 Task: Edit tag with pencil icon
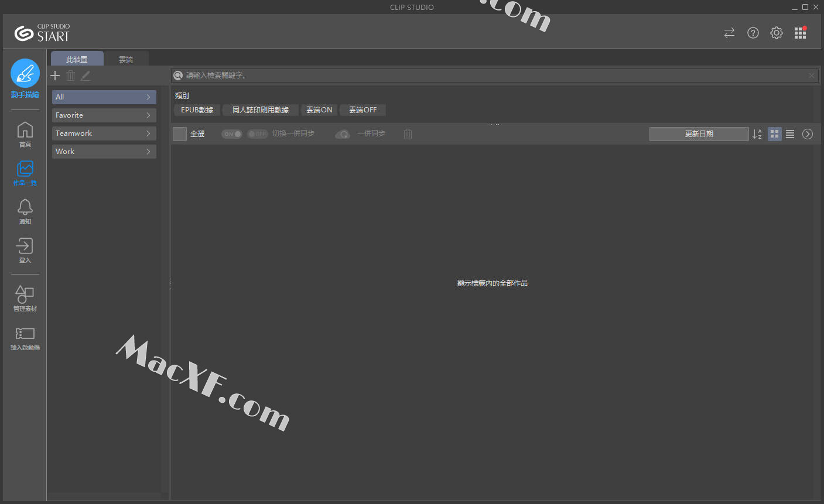tap(86, 76)
